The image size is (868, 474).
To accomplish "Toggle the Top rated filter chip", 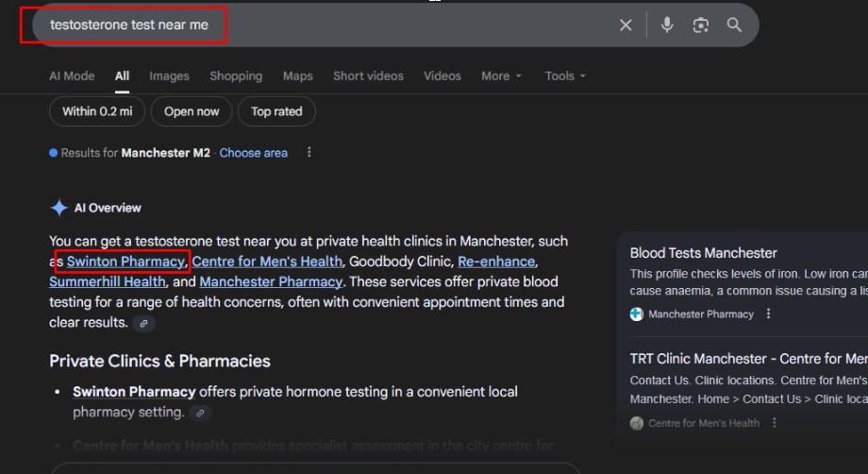I will pos(276,111).
